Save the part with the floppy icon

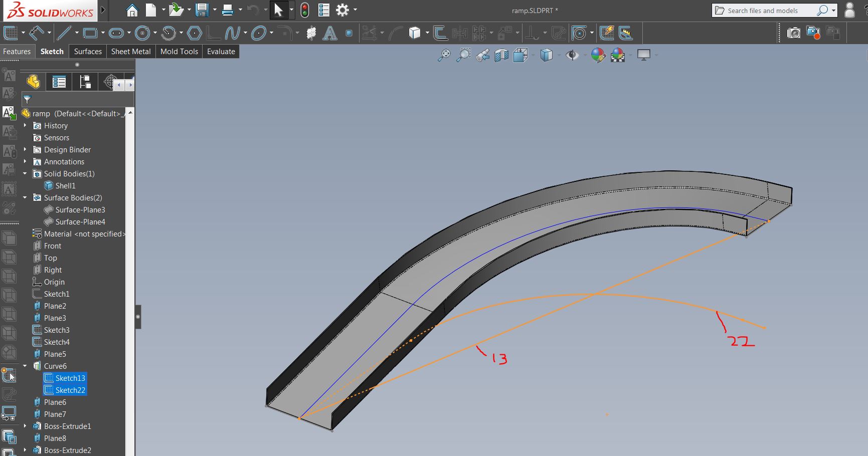[x=202, y=10]
